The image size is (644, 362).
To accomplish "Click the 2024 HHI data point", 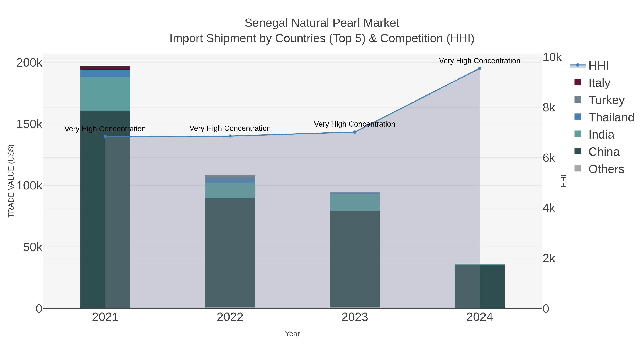I will point(479,68).
